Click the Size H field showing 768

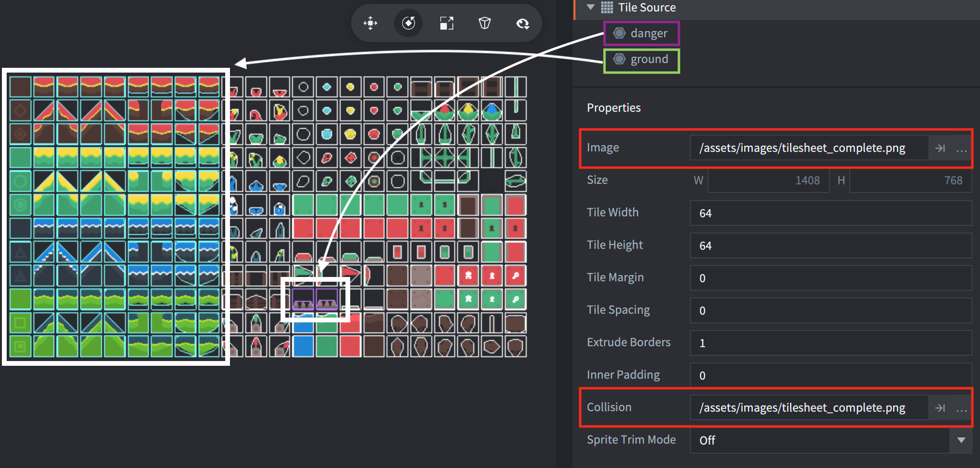910,181
